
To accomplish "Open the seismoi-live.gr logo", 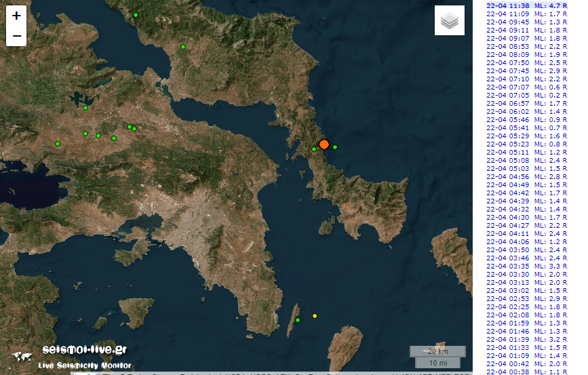I will pos(70,355).
